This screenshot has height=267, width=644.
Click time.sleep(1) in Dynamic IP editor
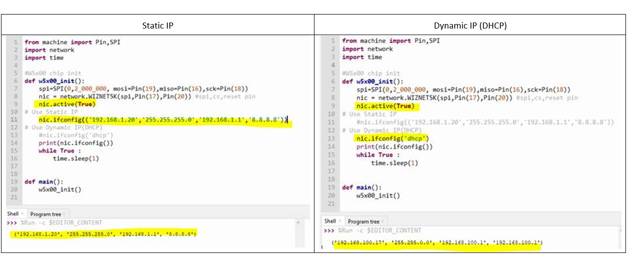point(394,163)
